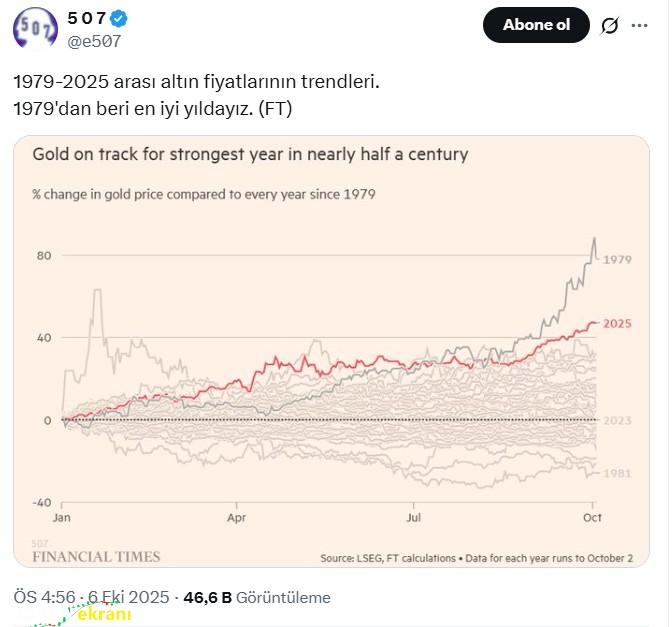Click the chart title about gold's strongest year
This screenshot has height=627, width=672.
click(250, 155)
